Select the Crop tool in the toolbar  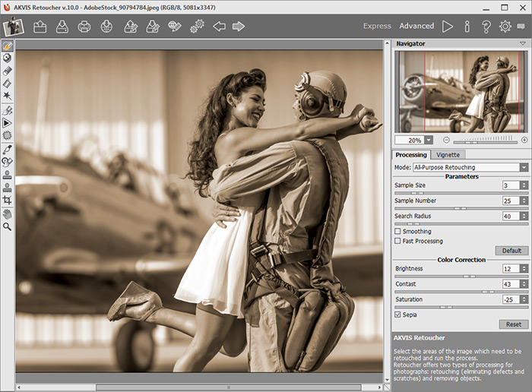point(7,200)
